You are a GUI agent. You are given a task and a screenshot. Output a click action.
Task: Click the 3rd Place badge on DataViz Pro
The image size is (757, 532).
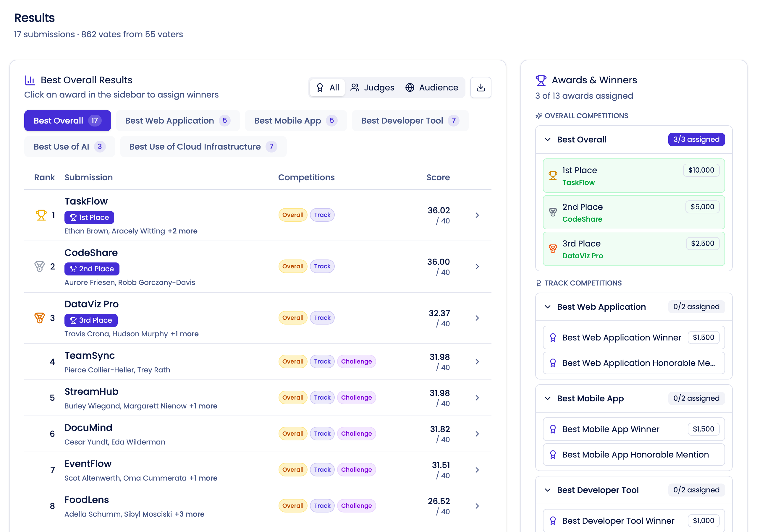[91, 320]
